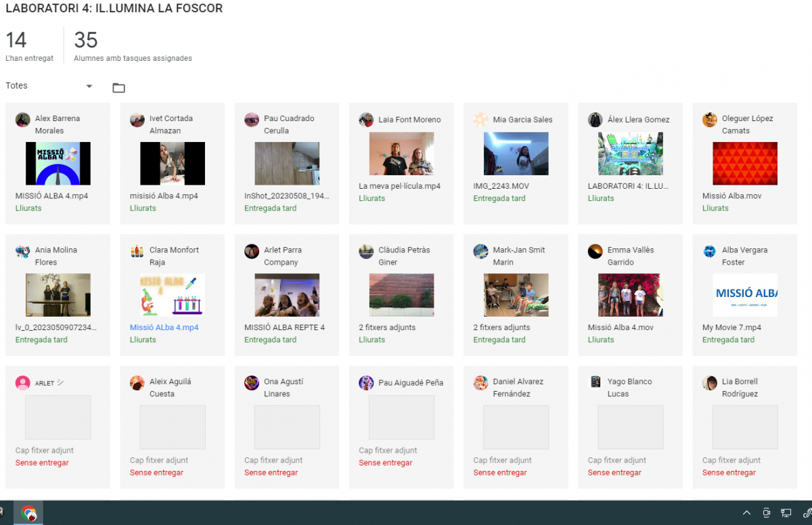Open Emma Vallès Garrido video thumbnail
This screenshot has height=525, width=812.
(x=630, y=295)
